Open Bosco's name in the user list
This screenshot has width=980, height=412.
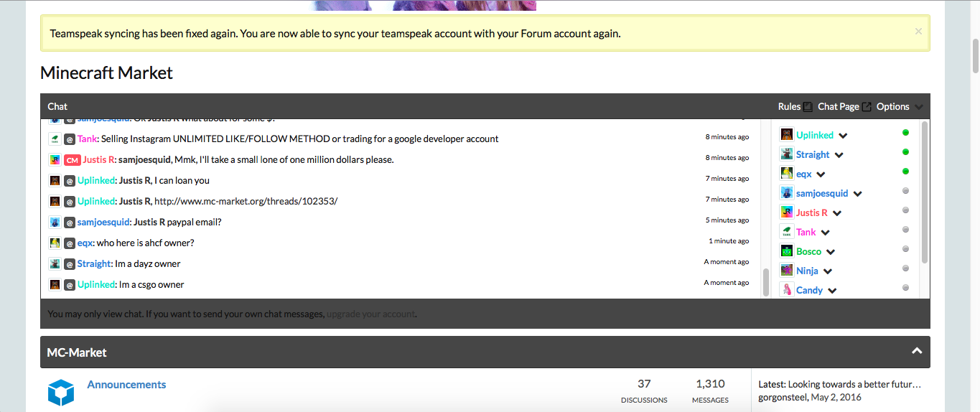coord(808,251)
